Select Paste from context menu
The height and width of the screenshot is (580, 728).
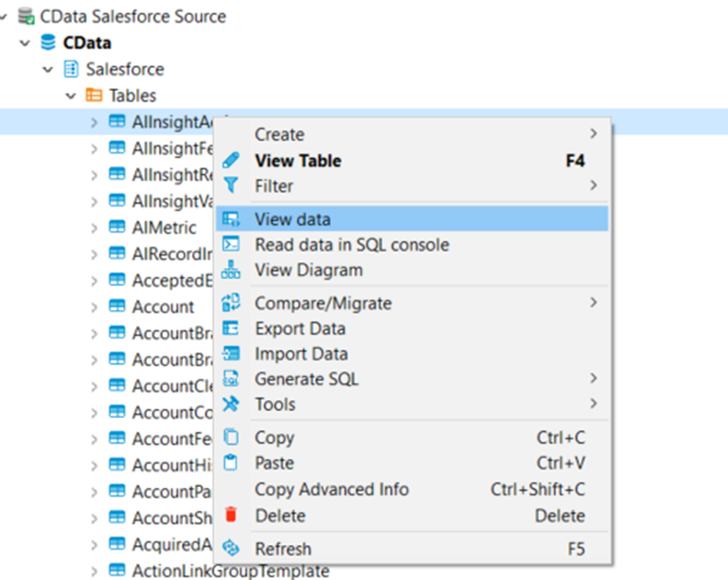(274, 463)
